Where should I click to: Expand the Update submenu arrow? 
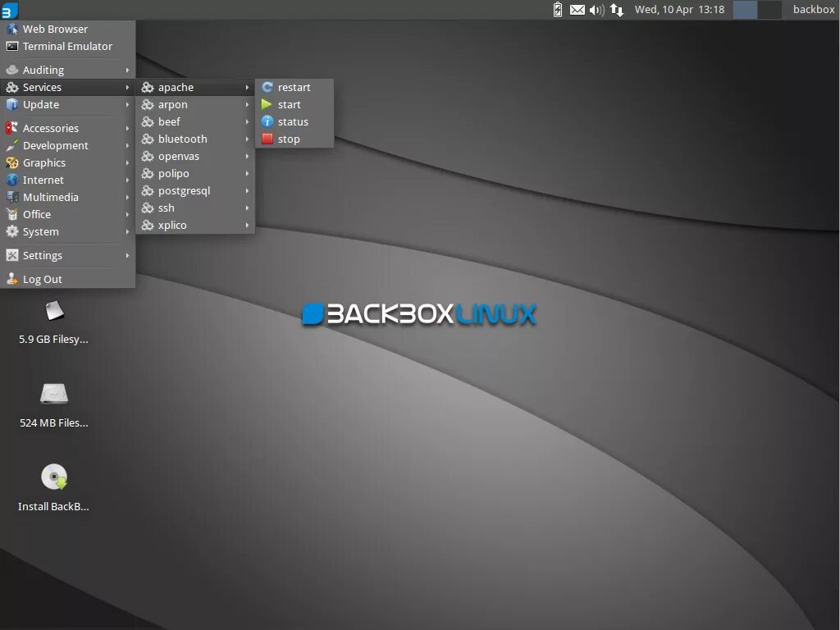tap(127, 104)
